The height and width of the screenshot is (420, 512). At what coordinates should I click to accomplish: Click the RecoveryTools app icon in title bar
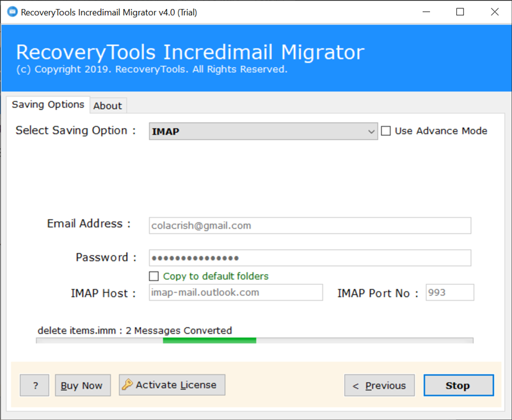pos(12,12)
